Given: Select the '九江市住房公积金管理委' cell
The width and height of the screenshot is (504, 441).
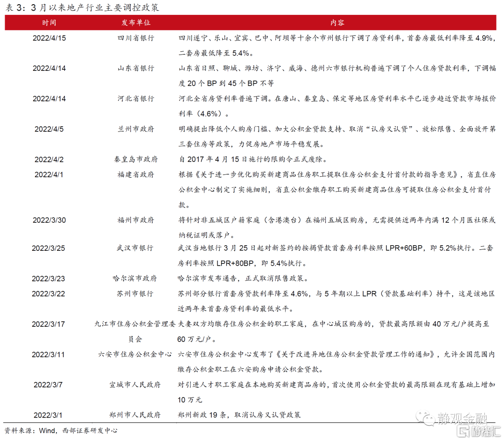Looking at the screenshot, I should (x=135, y=324).
